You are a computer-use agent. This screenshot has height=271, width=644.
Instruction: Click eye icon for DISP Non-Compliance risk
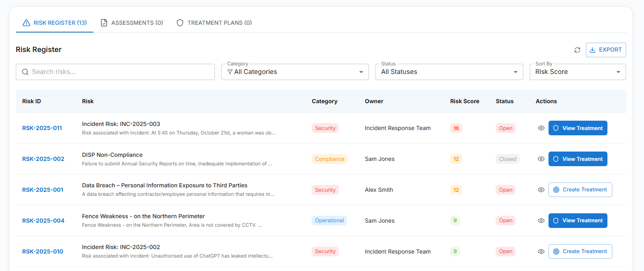(541, 159)
